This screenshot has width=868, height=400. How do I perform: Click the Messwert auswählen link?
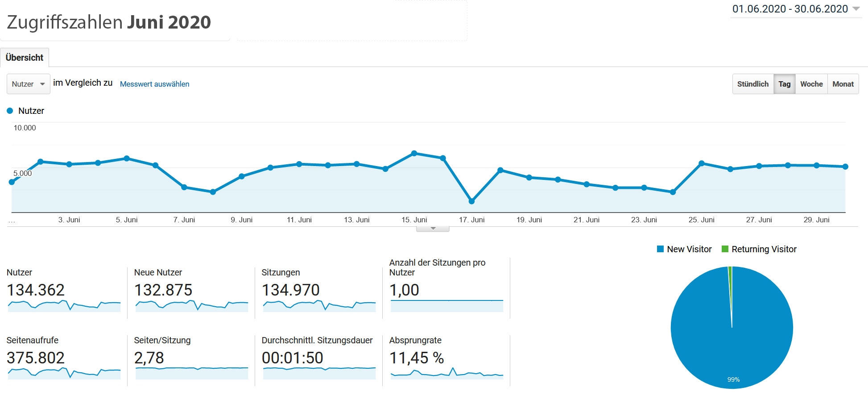154,84
